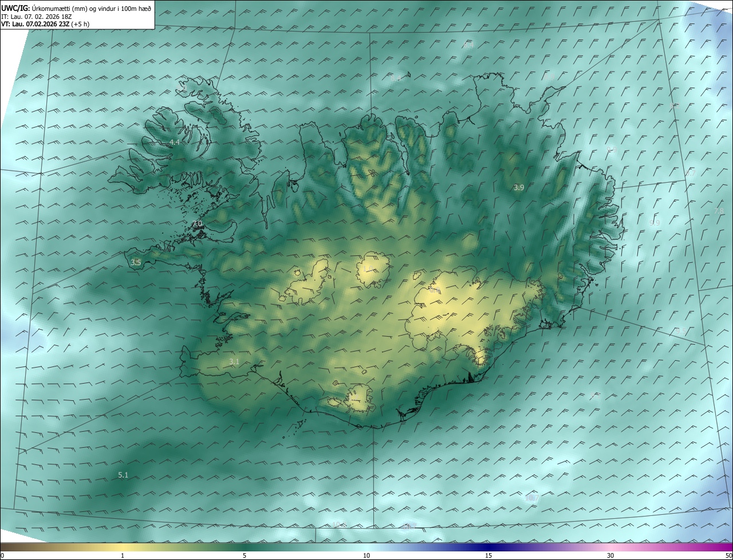733x560 pixels.
Task: Pick the dark navy band of the color scale
Action: coord(488,547)
